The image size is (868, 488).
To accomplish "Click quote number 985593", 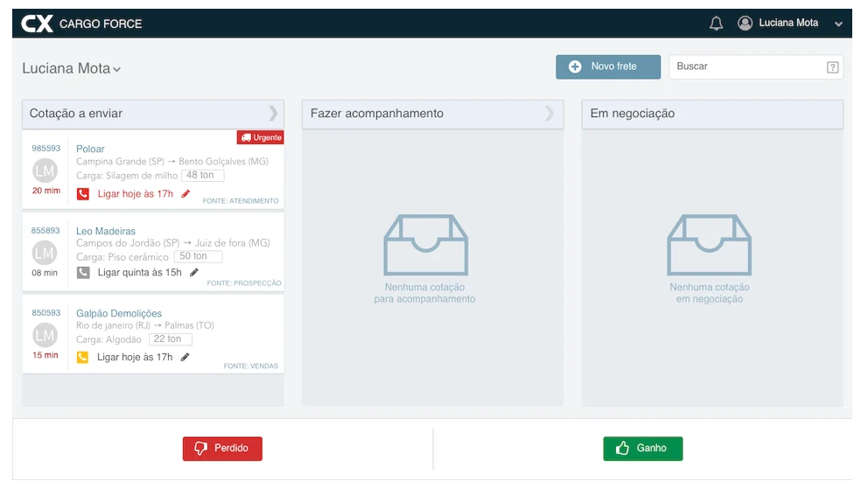I will [46, 148].
